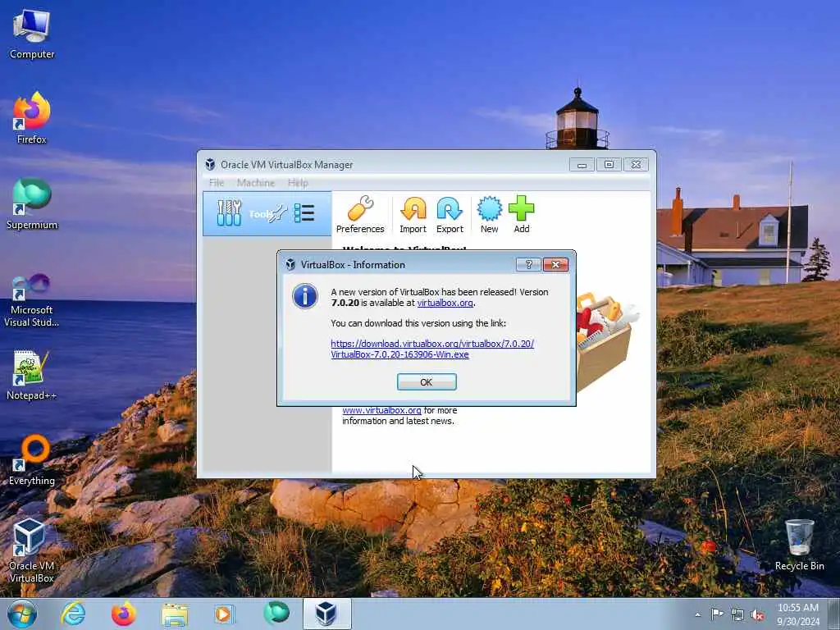Select the Microsoft Visual Studio desktop shortcut

(32, 300)
